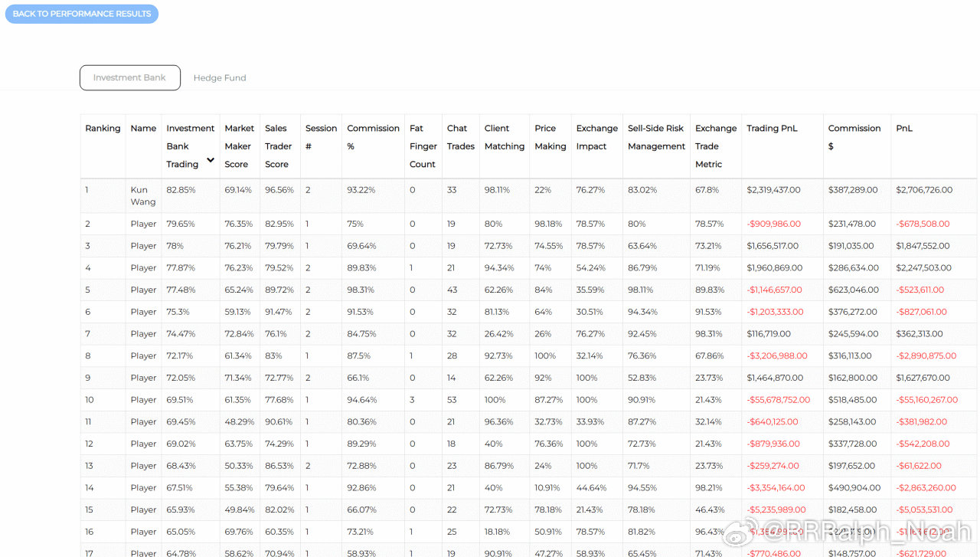Click commission $182,458.00
The height and width of the screenshot is (557, 980).
(x=853, y=510)
